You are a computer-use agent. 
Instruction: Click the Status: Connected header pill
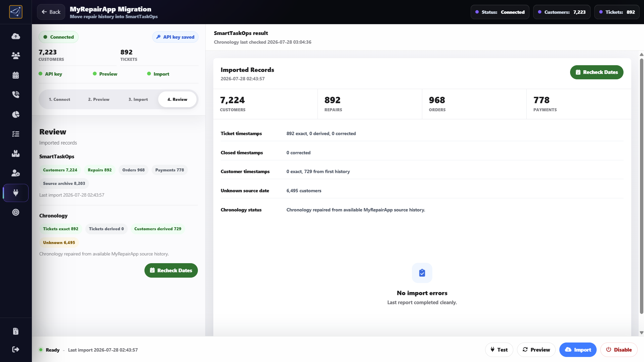500,12
